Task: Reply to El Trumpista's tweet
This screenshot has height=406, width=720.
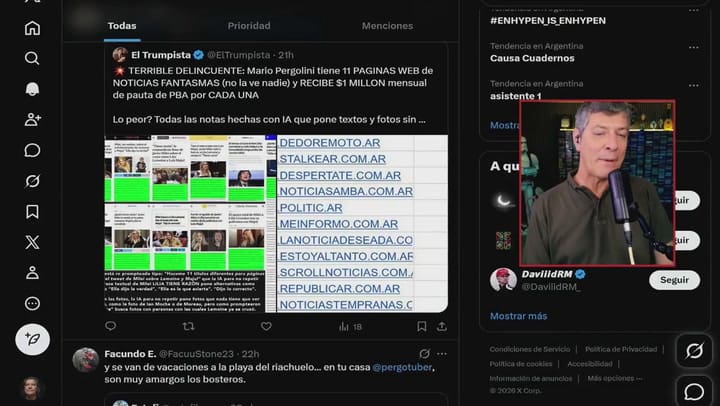Action: (111, 326)
